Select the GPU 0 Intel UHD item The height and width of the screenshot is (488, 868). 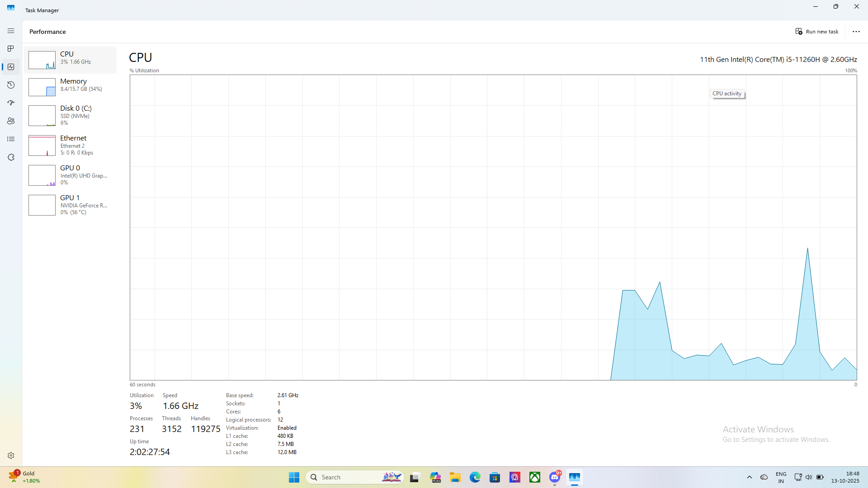coord(70,175)
